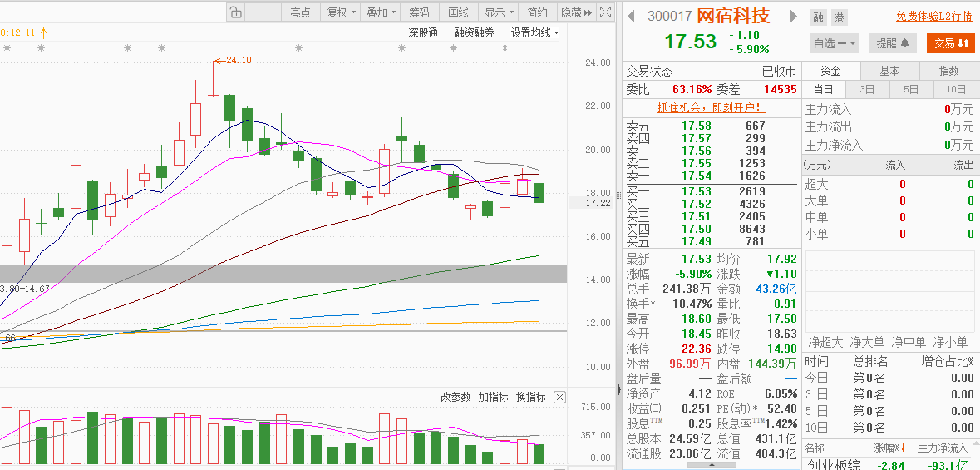Hide the side panel via 隐藏 arrows
This screenshot has height=470, width=980.
pyautogui.click(x=576, y=12)
